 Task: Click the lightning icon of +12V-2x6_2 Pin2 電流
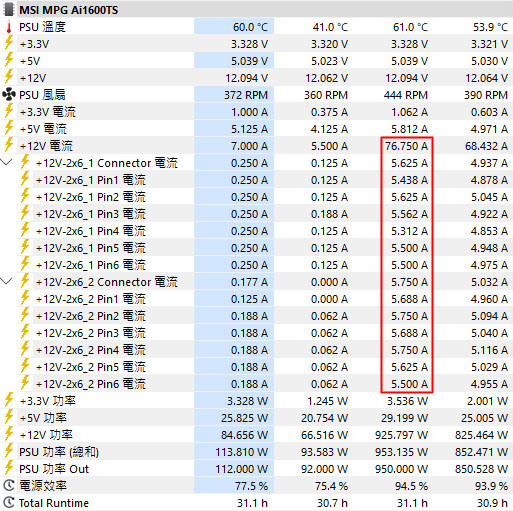(x=25, y=315)
